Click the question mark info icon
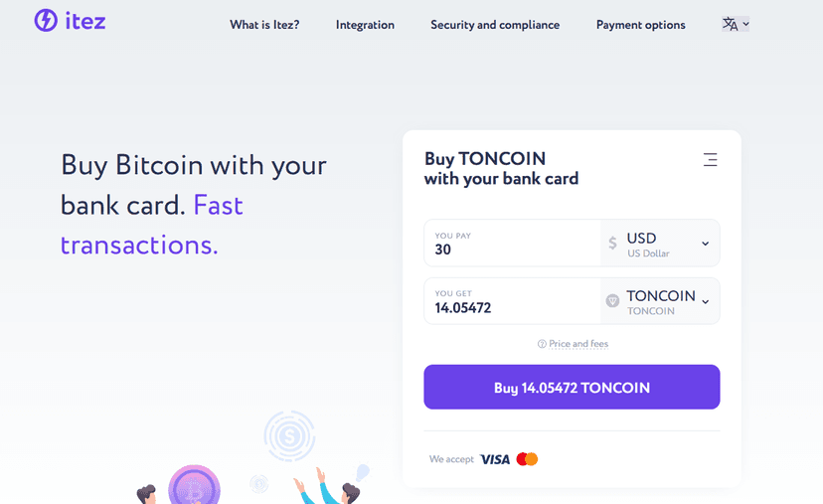 click(542, 344)
